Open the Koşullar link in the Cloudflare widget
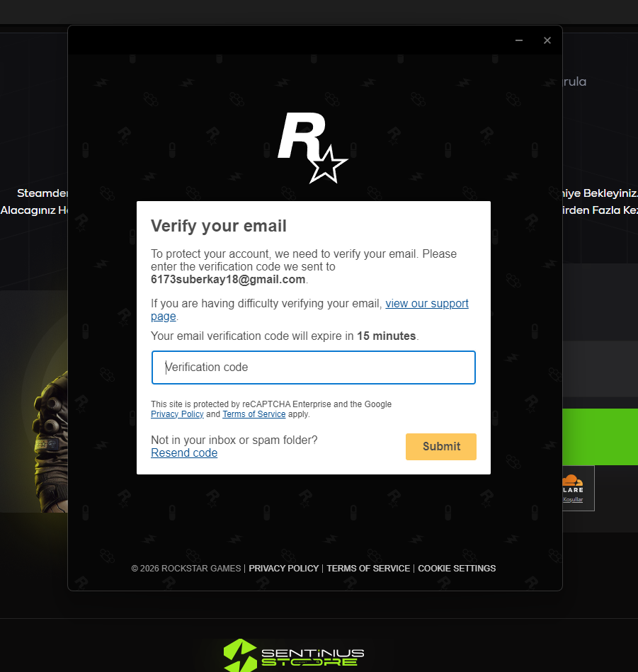 tap(573, 500)
